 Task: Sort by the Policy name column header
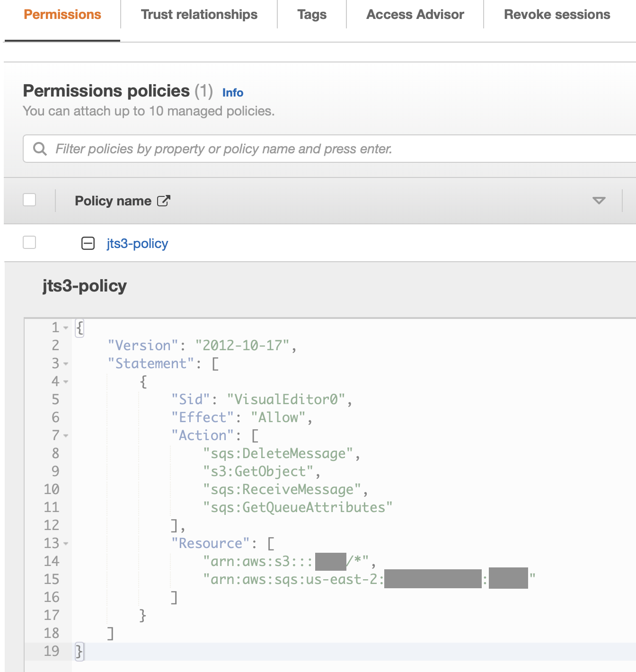tap(113, 201)
